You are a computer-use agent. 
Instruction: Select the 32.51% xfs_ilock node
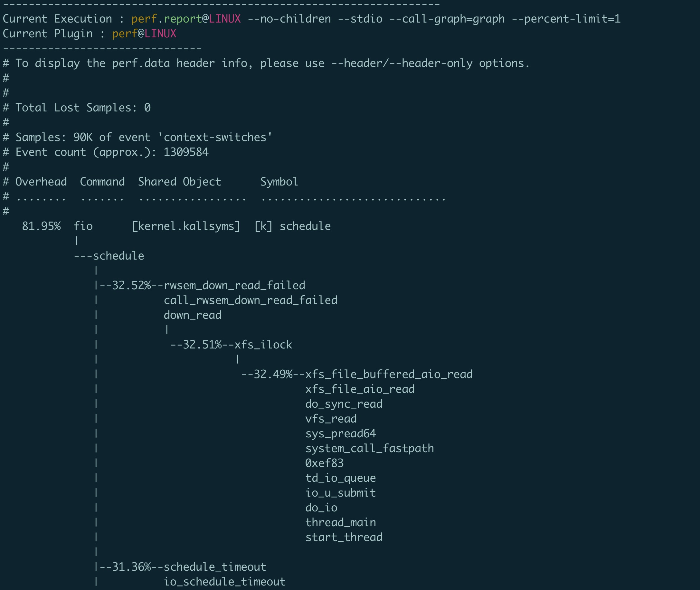point(231,345)
